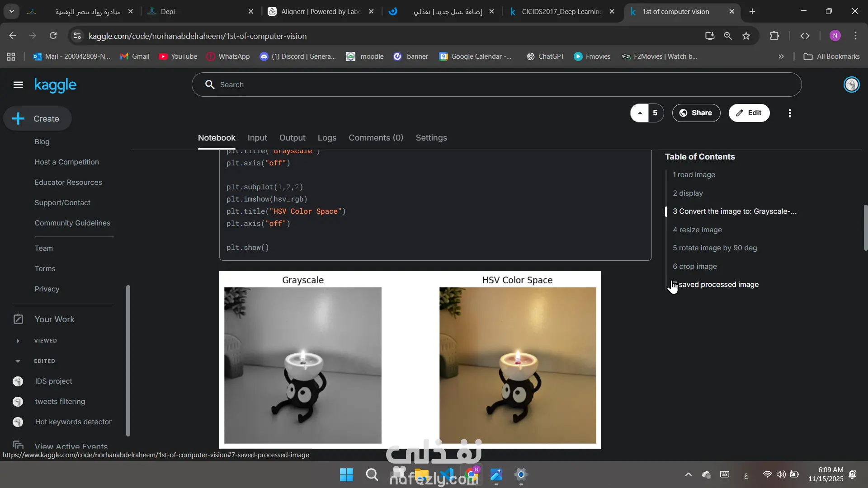
Task: Show hidden system tray icons
Action: [x=688, y=474]
